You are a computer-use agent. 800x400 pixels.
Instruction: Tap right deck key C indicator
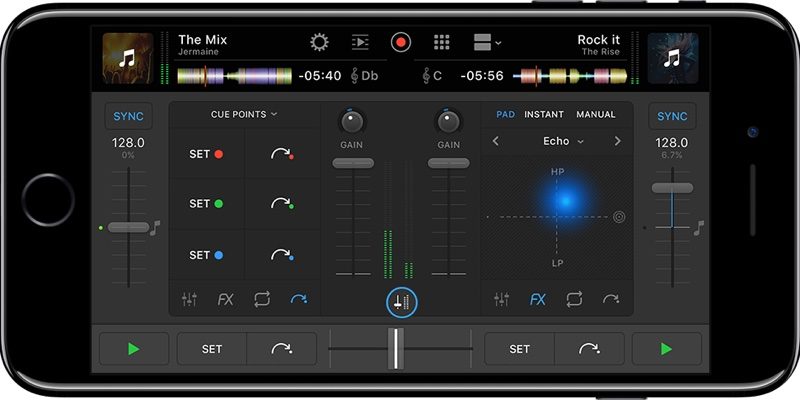click(x=433, y=76)
